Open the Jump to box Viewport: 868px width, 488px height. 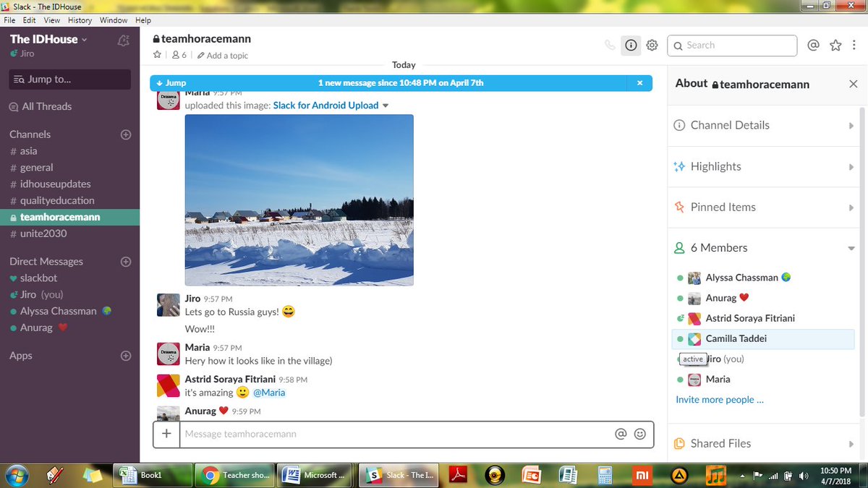pyautogui.click(x=69, y=80)
